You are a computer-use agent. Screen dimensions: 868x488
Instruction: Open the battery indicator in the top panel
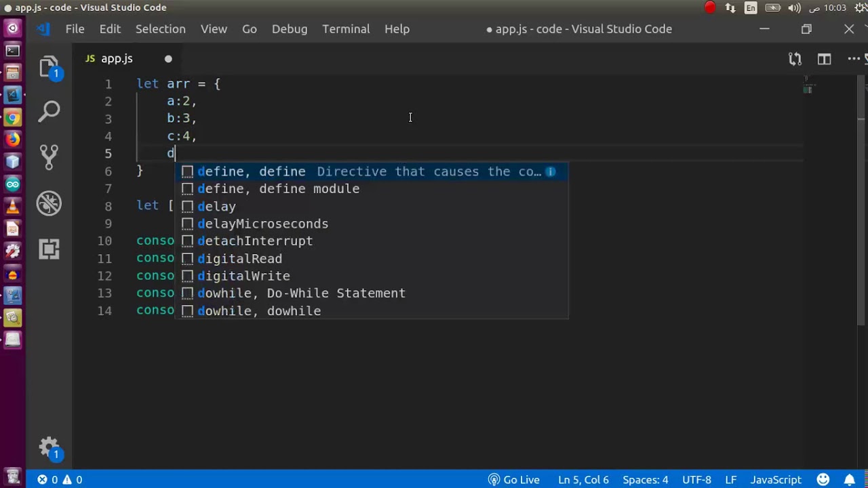(772, 7)
